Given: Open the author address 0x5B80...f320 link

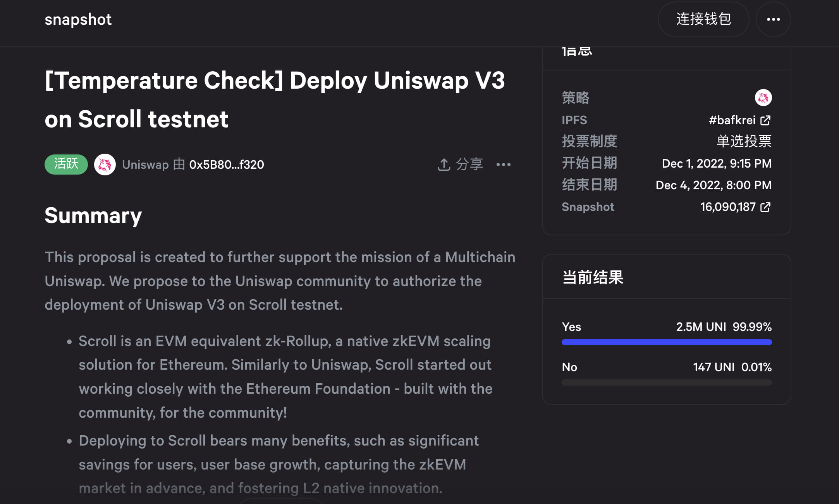Looking at the screenshot, I should [226, 165].
